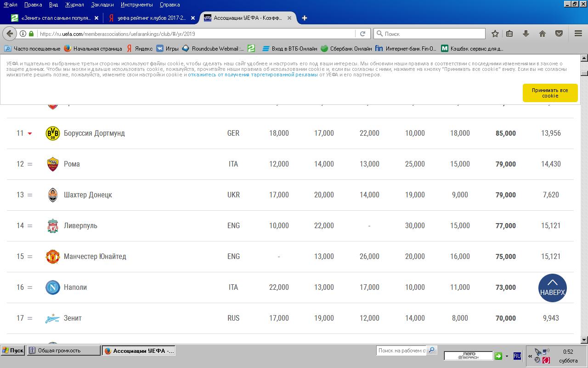Screen dimensions: 588x368
Task: Open the Правка menu
Action: 33,5
